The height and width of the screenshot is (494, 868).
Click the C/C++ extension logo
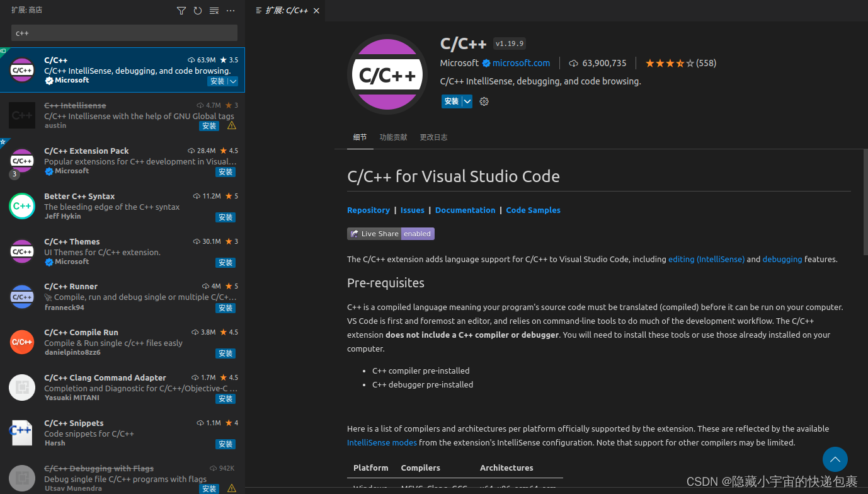coord(387,73)
